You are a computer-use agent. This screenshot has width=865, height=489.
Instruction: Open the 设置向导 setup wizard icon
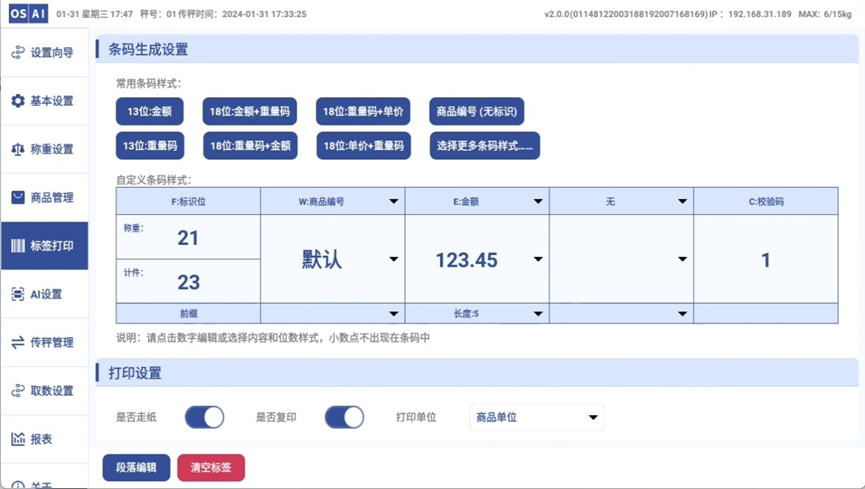point(18,53)
